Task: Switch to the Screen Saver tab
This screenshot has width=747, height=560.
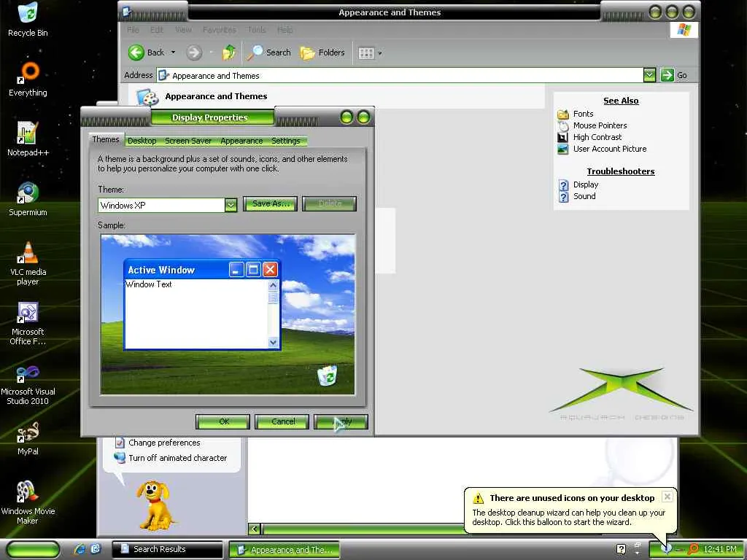Action: [188, 141]
